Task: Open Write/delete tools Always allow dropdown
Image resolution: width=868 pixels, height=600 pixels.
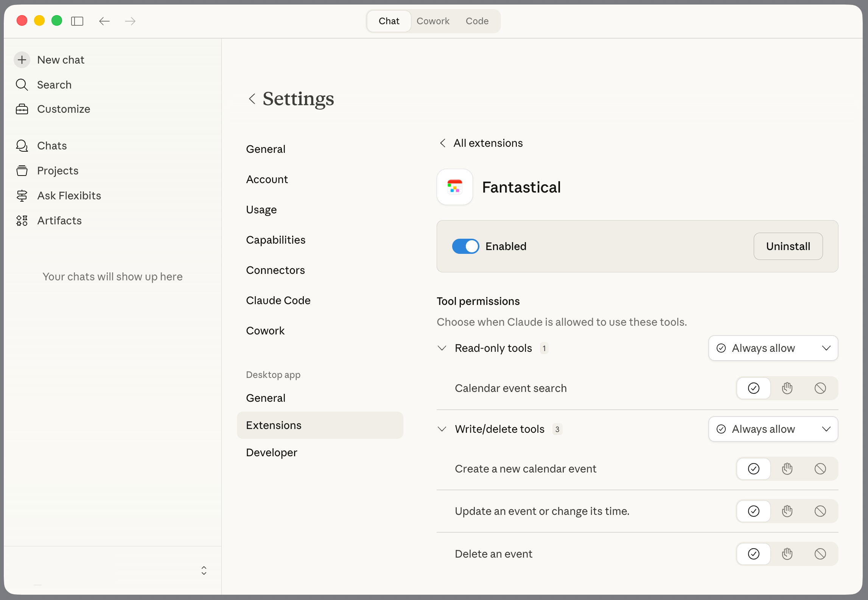Action: [x=773, y=429]
